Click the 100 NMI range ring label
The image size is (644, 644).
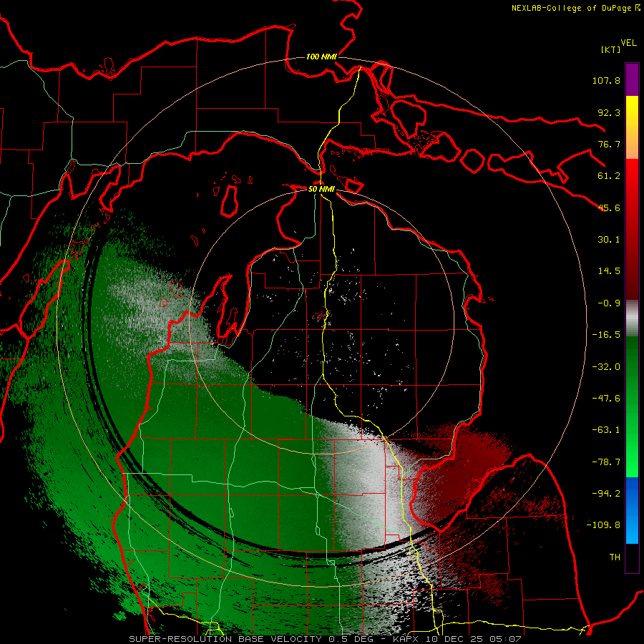point(321,57)
